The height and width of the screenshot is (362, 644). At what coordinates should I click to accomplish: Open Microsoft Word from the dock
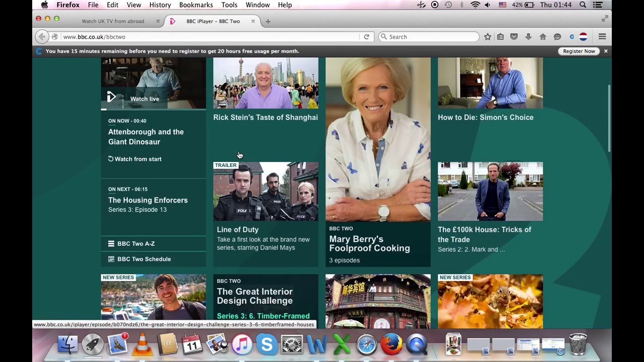coord(317,345)
